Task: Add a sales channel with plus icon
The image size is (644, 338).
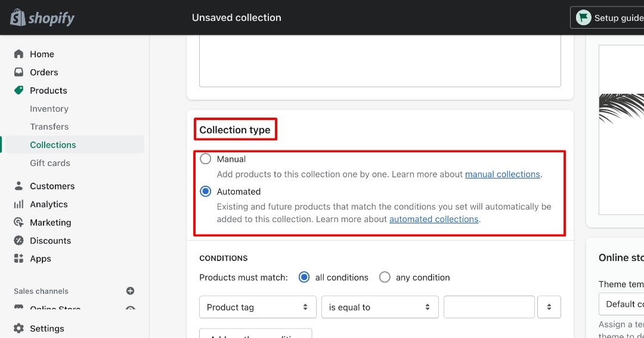Action: pos(130,291)
